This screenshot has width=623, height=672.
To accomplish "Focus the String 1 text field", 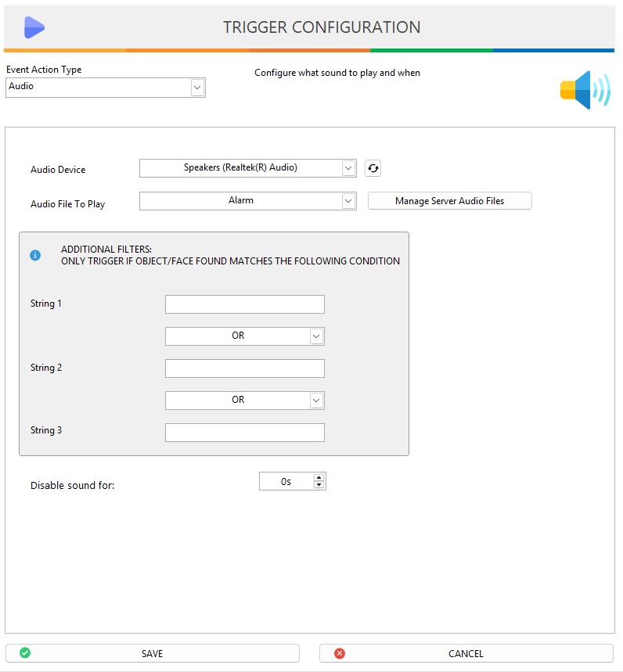I will 245,304.
